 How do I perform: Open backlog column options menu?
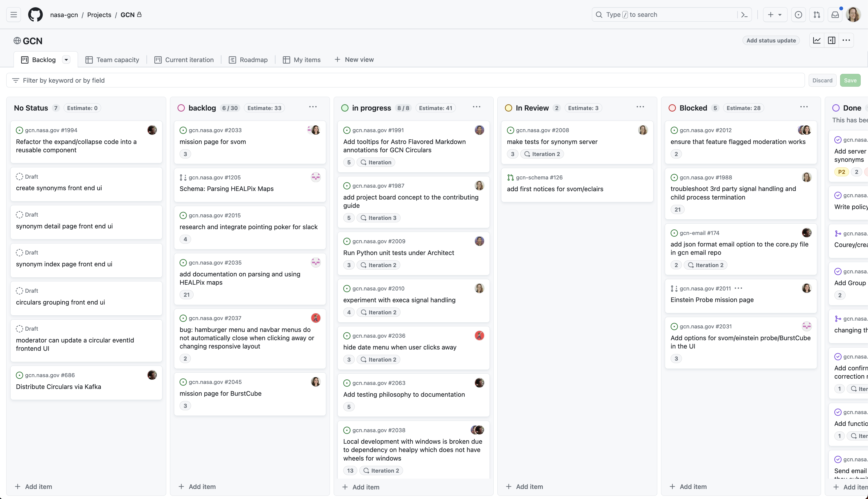click(313, 107)
